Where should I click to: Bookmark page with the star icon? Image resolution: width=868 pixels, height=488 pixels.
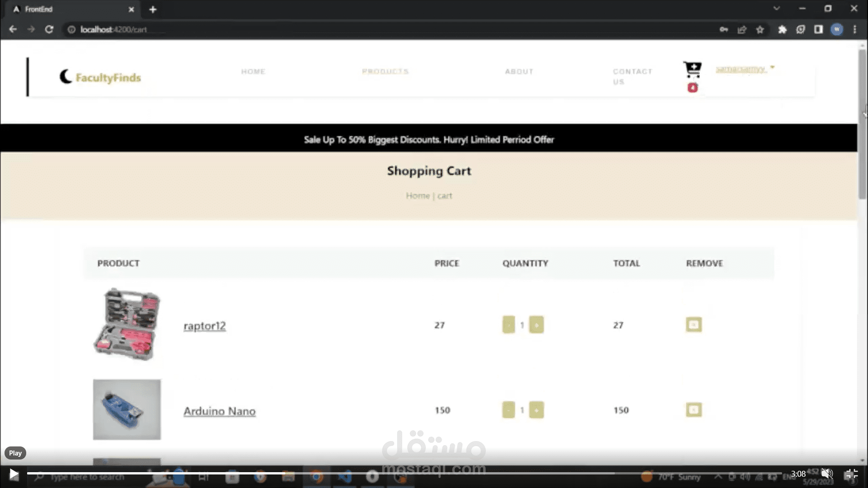(760, 30)
